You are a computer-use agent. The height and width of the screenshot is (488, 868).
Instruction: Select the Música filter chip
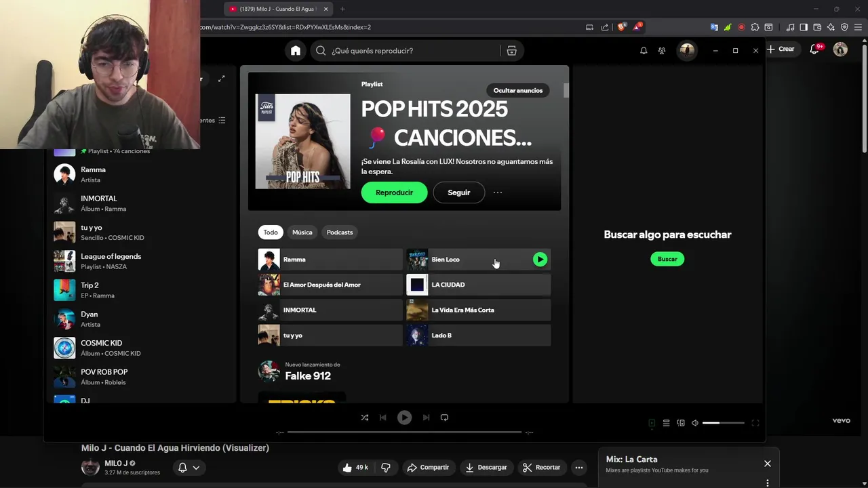pyautogui.click(x=302, y=232)
